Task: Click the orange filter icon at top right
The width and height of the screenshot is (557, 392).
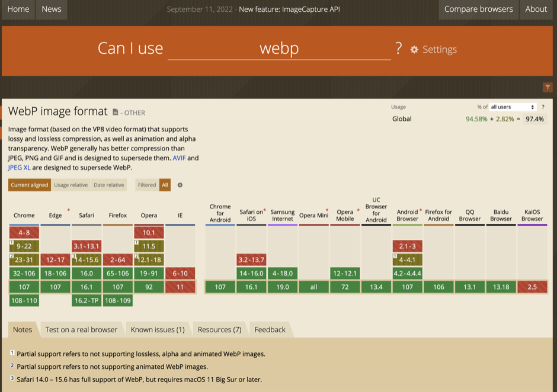Action: [548, 86]
